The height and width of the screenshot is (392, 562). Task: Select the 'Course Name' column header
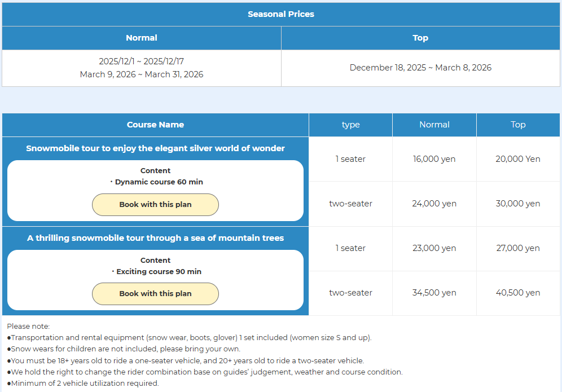pyautogui.click(x=155, y=125)
